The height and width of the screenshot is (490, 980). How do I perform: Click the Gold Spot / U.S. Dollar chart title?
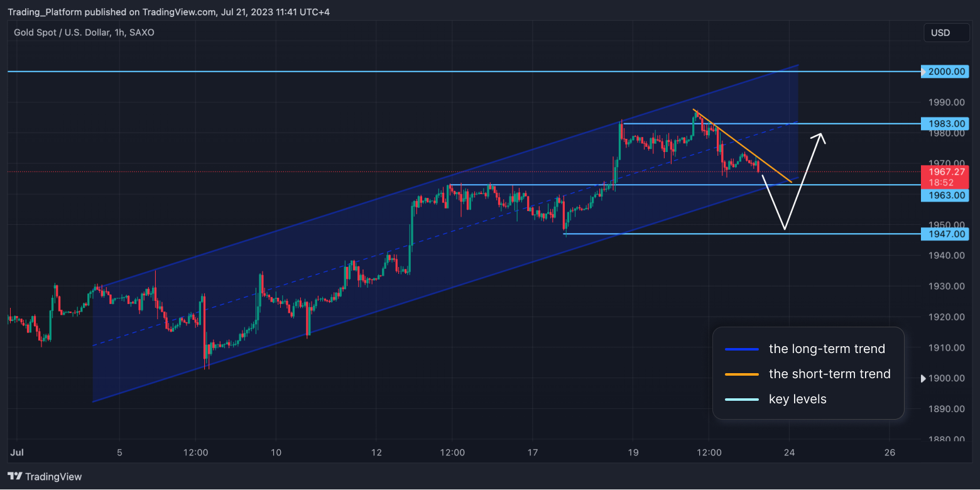click(84, 32)
